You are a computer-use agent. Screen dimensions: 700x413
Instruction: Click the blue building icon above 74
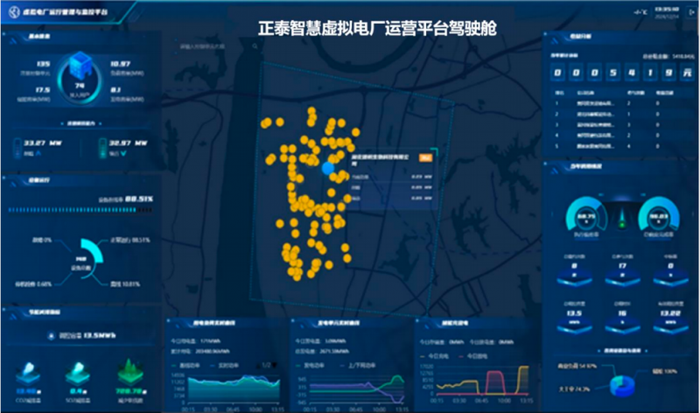pos(80,65)
